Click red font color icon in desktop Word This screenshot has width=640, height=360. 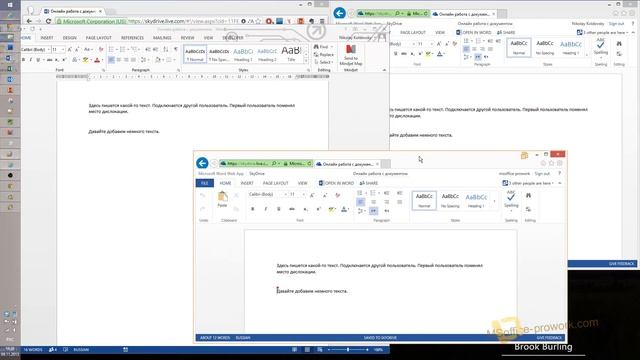click(x=97, y=60)
